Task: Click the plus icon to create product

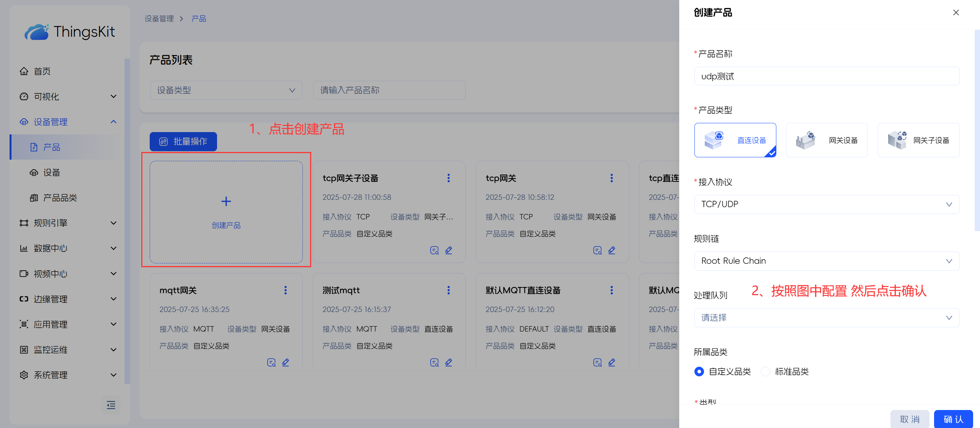Action: click(226, 201)
